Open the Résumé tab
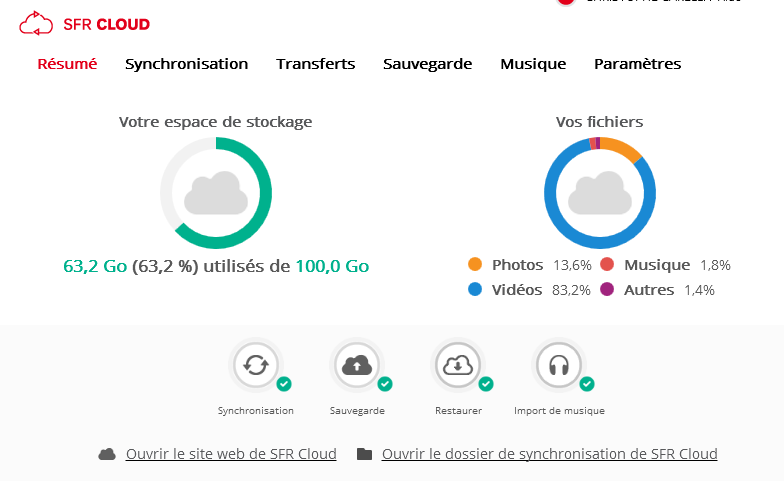The width and height of the screenshot is (784, 481). (x=67, y=64)
